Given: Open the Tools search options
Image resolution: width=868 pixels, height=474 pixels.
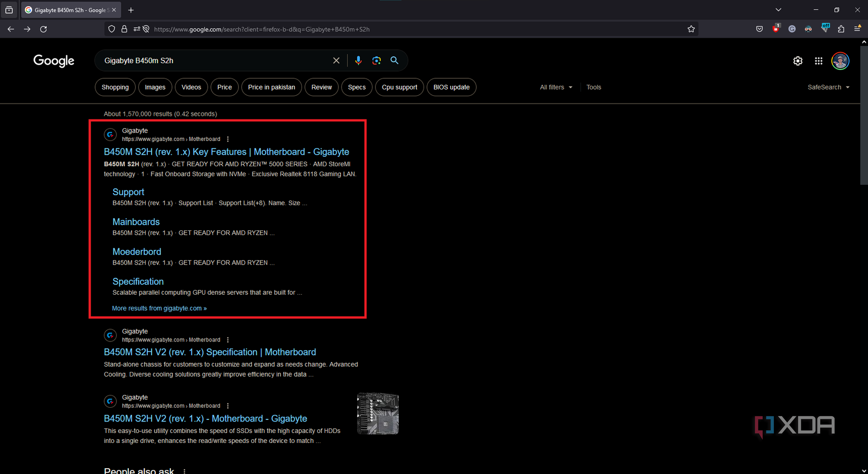Looking at the screenshot, I should (x=593, y=87).
